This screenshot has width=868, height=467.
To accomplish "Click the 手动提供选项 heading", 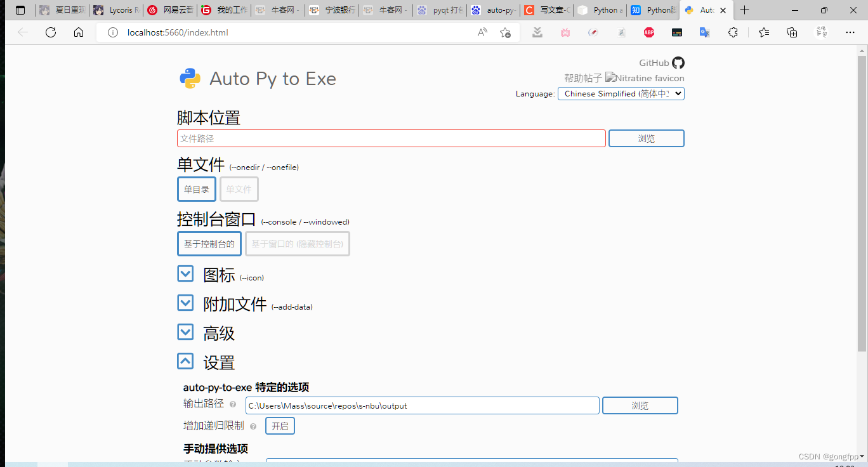I will click(x=216, y=449).
